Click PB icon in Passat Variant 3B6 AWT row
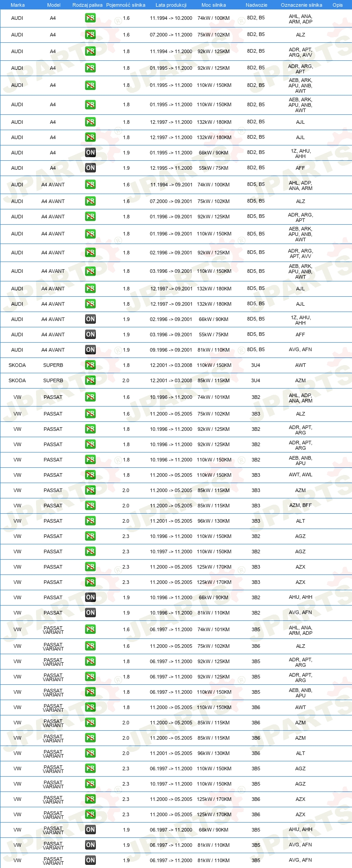Image resolution: width=352 pixels, height=868 pixels. coord(90,707)
